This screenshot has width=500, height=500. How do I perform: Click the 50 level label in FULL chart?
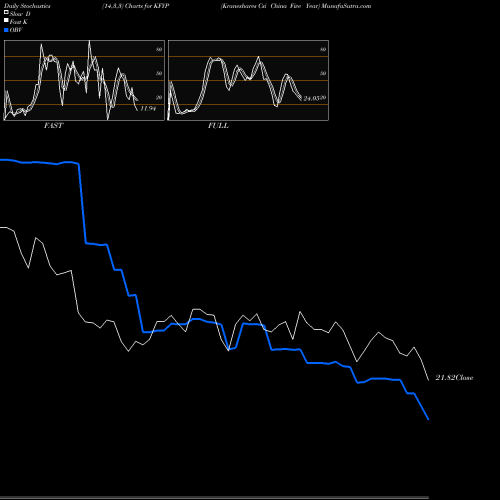click(x=323, y=73)
